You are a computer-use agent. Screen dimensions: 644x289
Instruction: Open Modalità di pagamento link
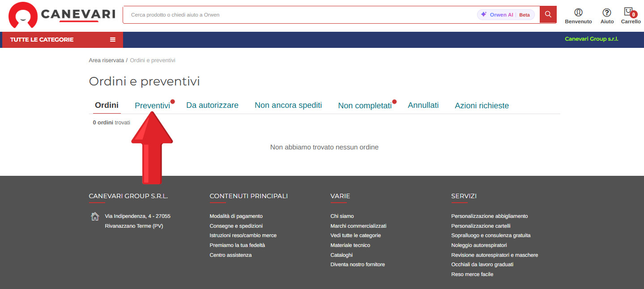(x=236, y=216)
